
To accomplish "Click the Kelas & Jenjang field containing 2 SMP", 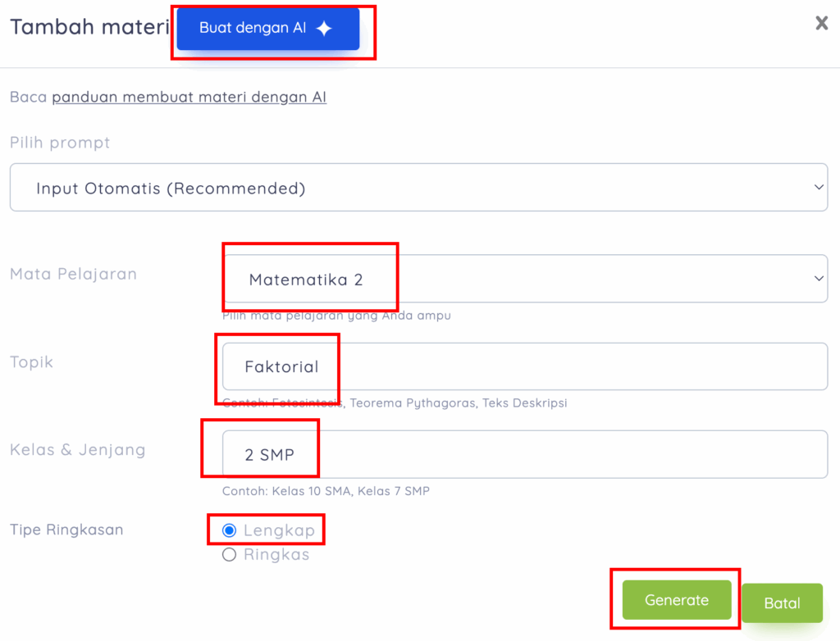I will (525, 454).
